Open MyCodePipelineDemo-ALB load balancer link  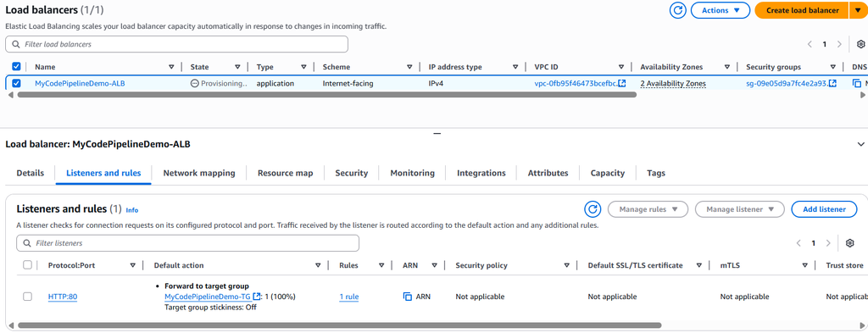(80, 84)
